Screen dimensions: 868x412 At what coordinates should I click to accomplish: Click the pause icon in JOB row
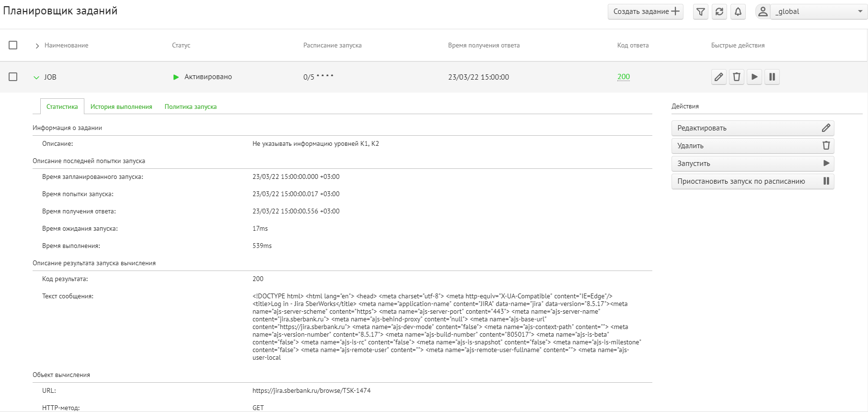pos(772,77)
